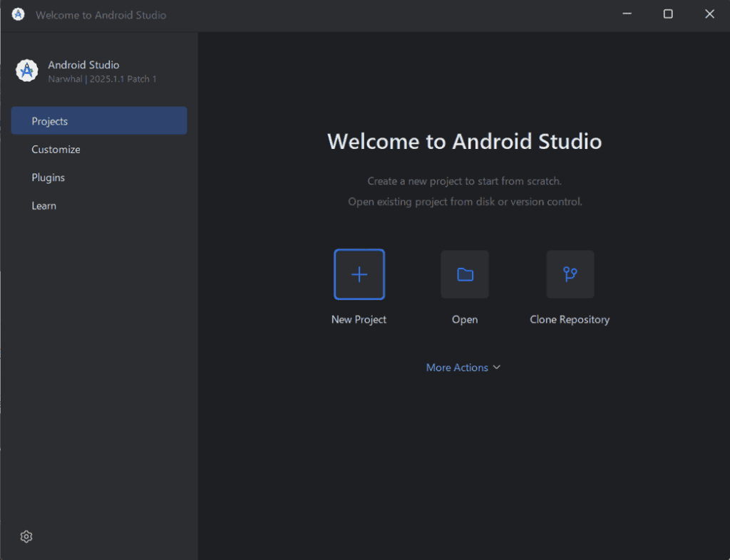The width and height of the screenshot is (730, 560).
Task: Click the Clone Repository branch icon
Action: (x=570, y=274)
